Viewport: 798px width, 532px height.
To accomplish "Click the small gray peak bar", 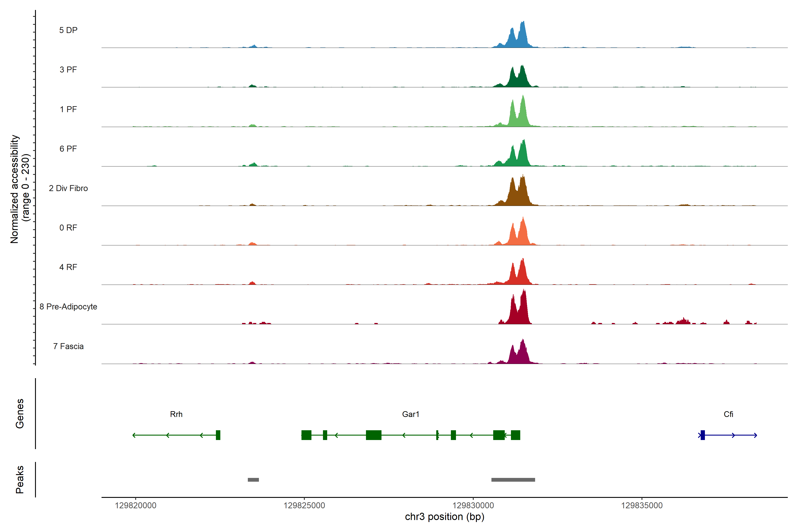I will coord(253,480).
